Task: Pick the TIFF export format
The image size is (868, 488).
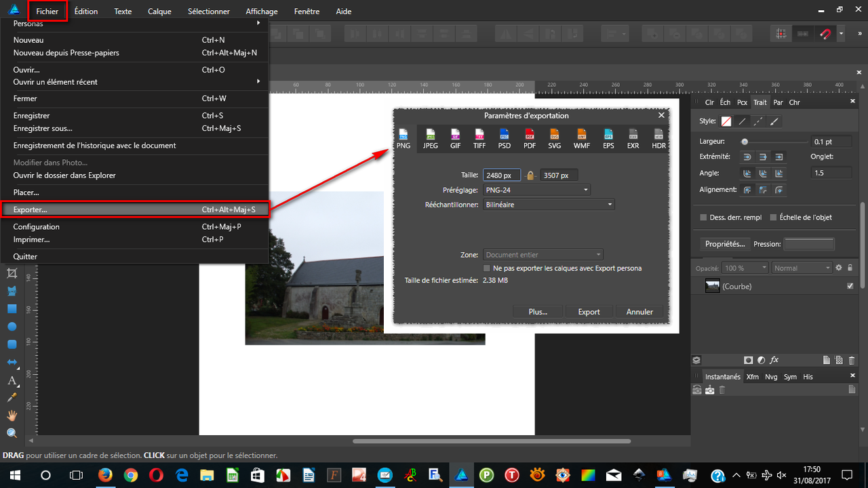Action: (x=479, y=139)
